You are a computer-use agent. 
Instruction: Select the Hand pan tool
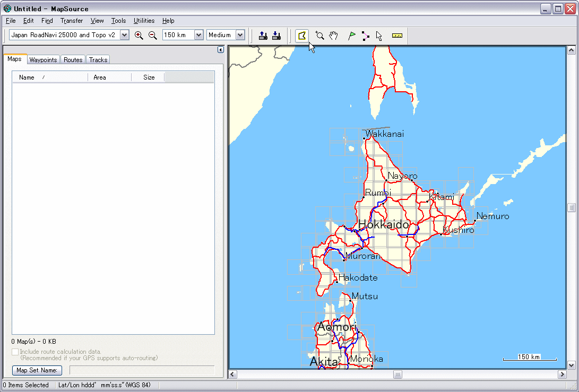[x=333, y=36]
